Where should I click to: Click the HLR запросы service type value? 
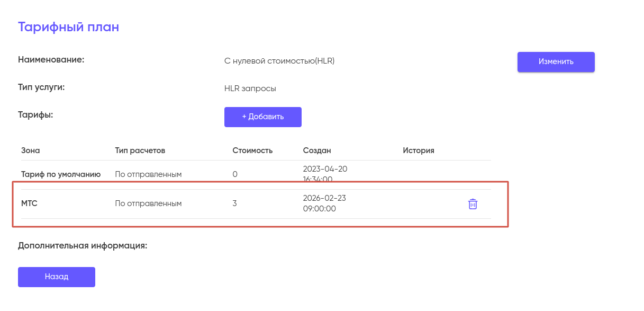click(x=250, y=88)
